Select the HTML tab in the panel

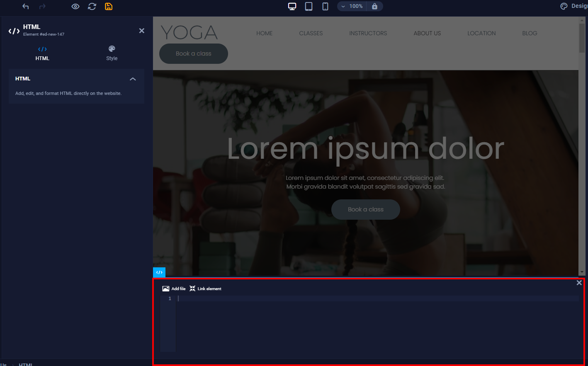(x=42, y=53)
